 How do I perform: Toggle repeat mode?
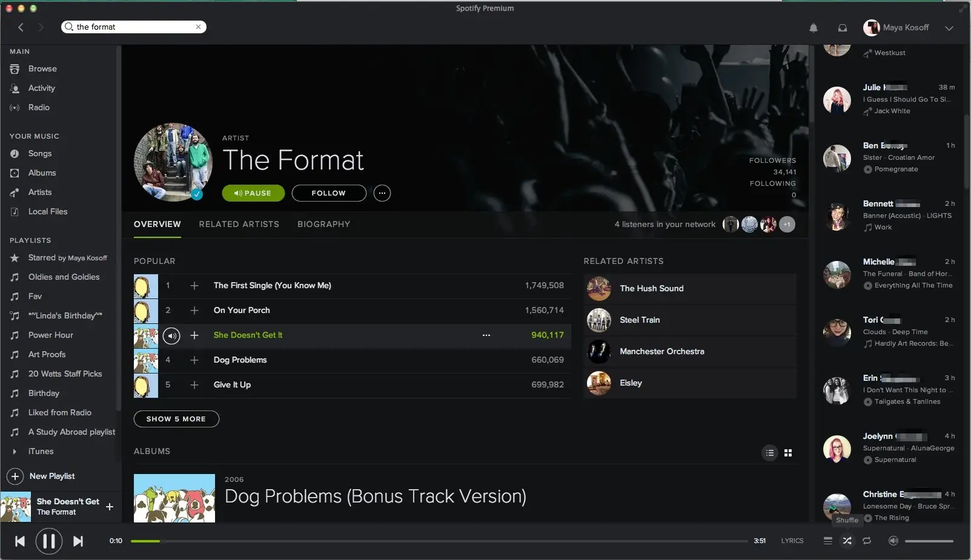867,541
